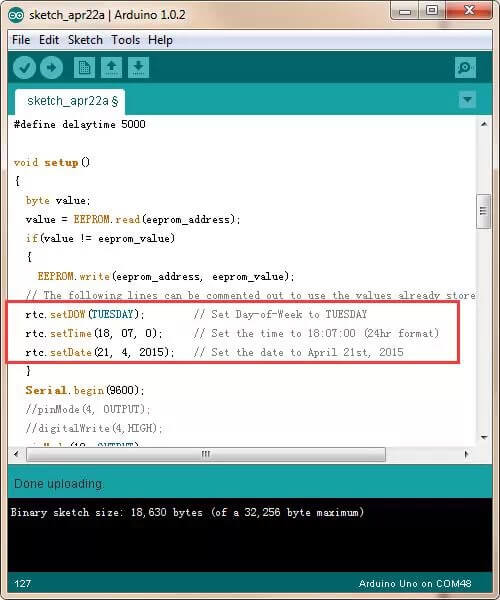This screenshot has height=600, width=500.
Task: Click the Verify checkmark button
Action: click(x=24, y=68)
